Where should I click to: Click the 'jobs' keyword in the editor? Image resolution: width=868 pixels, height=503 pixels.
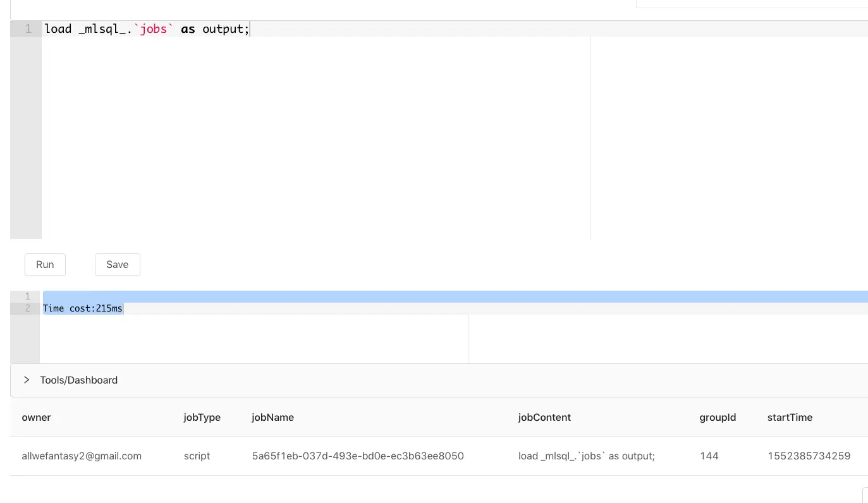(154, 29)
